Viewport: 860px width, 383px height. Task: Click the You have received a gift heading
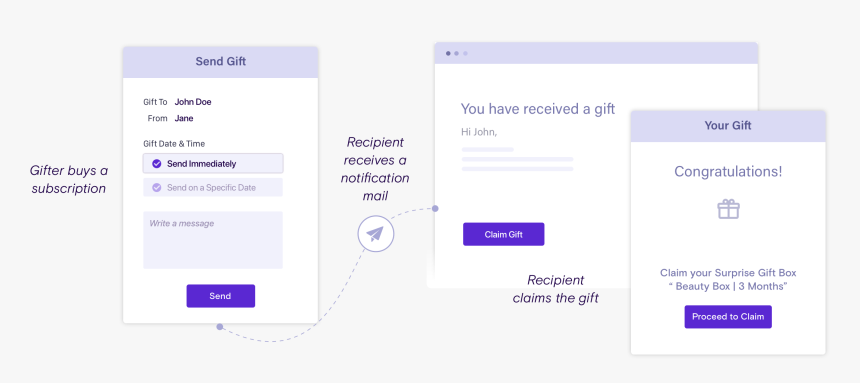[538, 109]
